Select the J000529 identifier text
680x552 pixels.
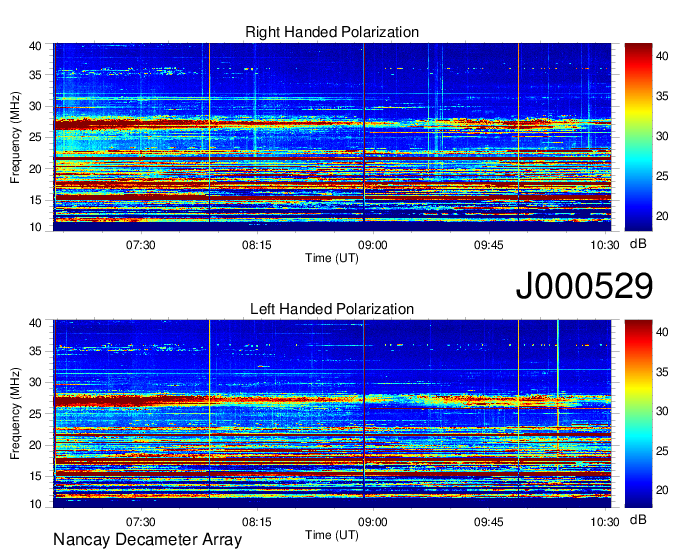584,285
